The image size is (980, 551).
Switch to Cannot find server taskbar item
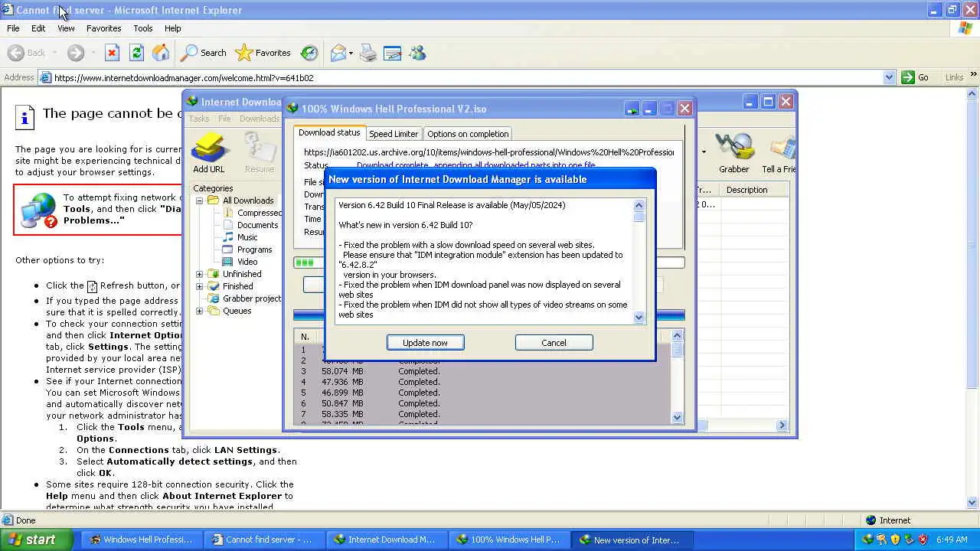(x=265, y=540)
